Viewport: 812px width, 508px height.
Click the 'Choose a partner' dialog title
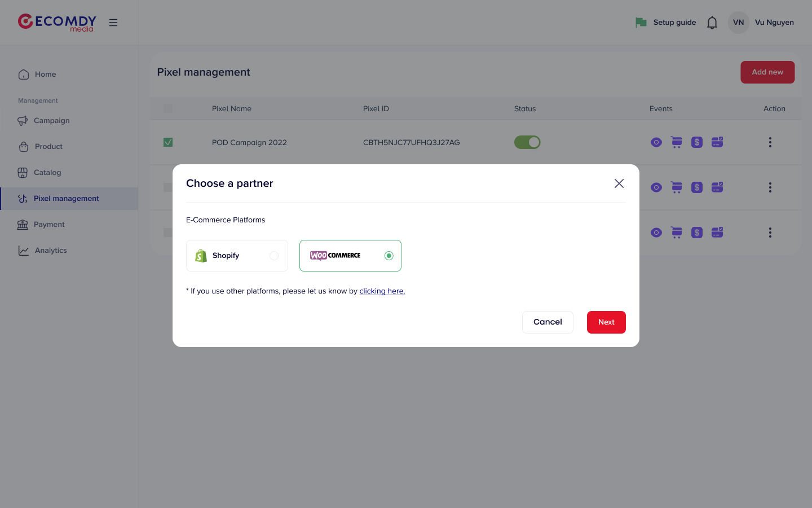[230, 183]
